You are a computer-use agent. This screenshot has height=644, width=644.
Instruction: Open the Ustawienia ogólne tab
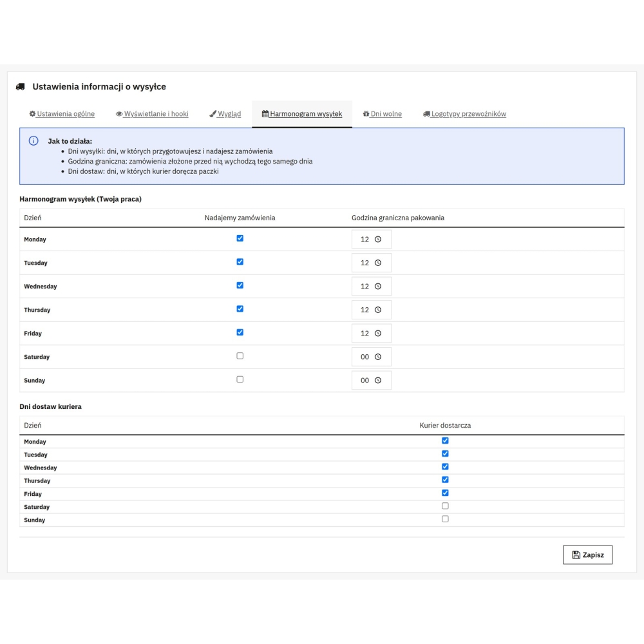(x=62, y=114)
